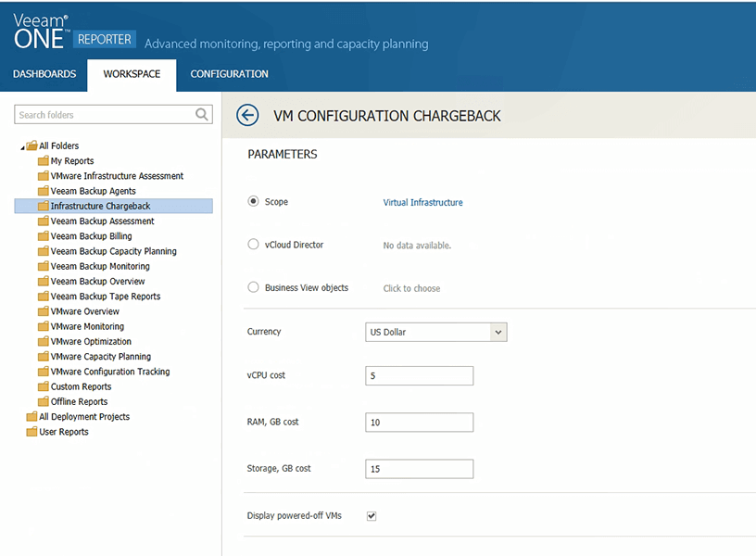Viewport: 756px width, 556px height.
Task: Open the Virtual Infrastructure scope link
Action: pyautogui.click(x=422, y=202)
